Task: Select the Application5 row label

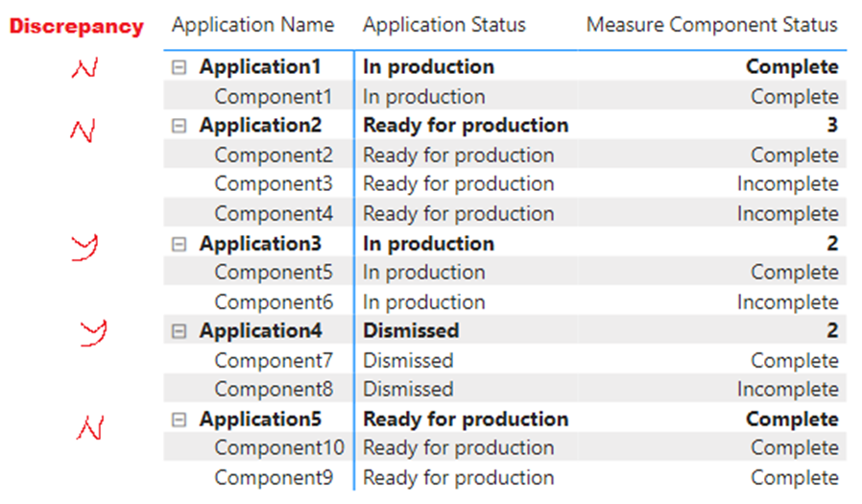Action: pos(260,420)
